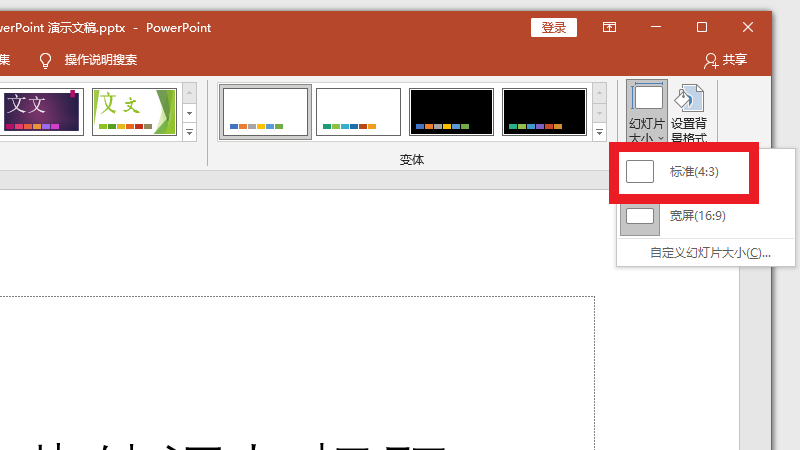Choose the purple gradient 文文 theme thumbnail

(41, 111)
